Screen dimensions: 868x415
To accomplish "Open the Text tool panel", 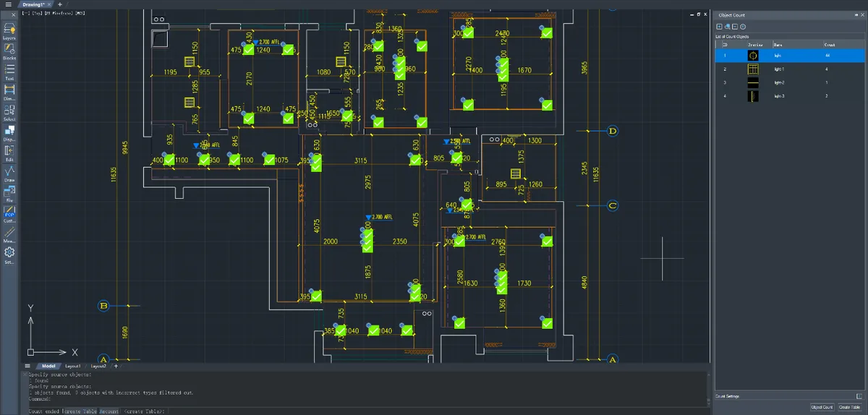I will pos(9,72).
